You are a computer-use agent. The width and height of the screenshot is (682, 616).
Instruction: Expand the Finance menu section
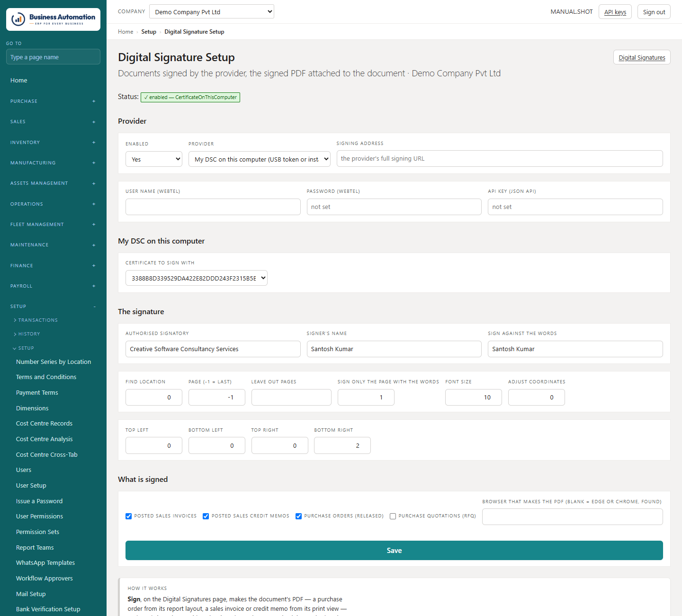click(53, 265)
